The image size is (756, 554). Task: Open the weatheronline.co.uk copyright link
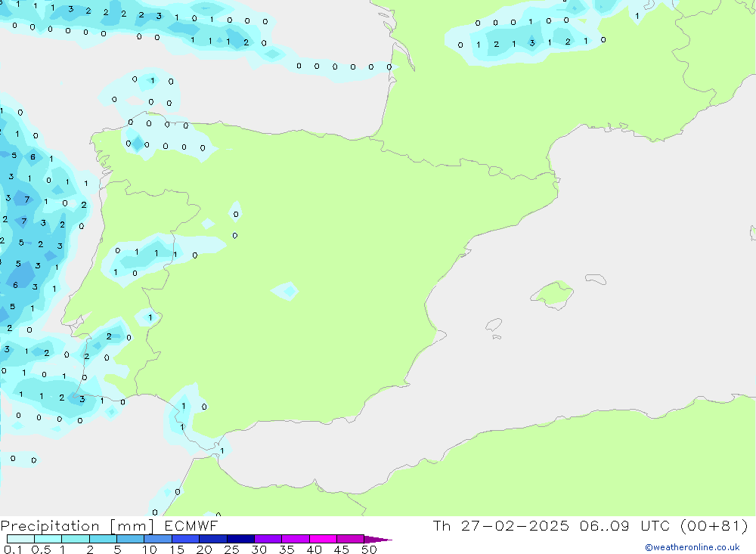692,547
